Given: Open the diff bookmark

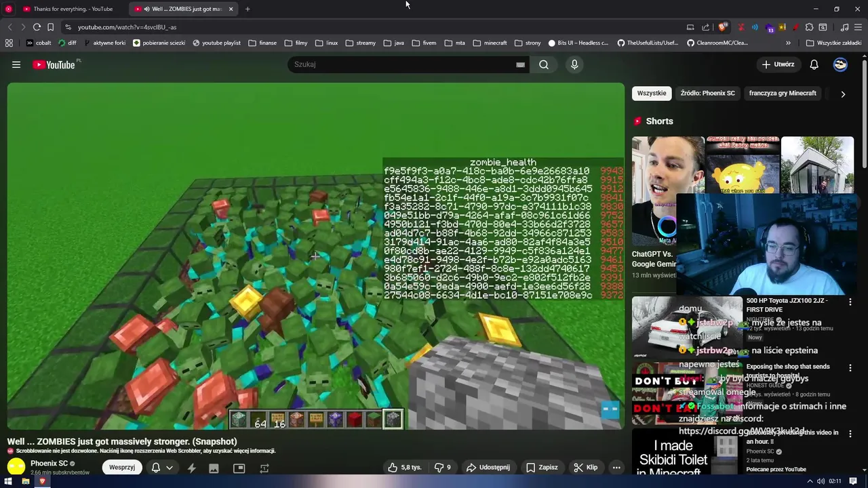Looking at the screenshot, I should tap(68, 43).
